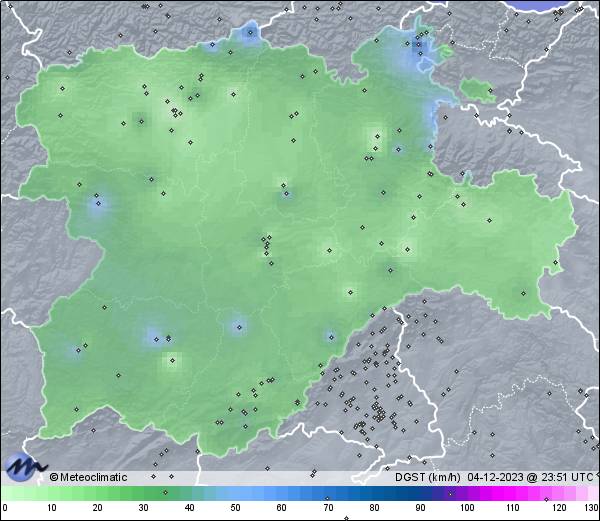Click the DGST (km/h) label
The image size is (600, 521).
click(428, 477)
